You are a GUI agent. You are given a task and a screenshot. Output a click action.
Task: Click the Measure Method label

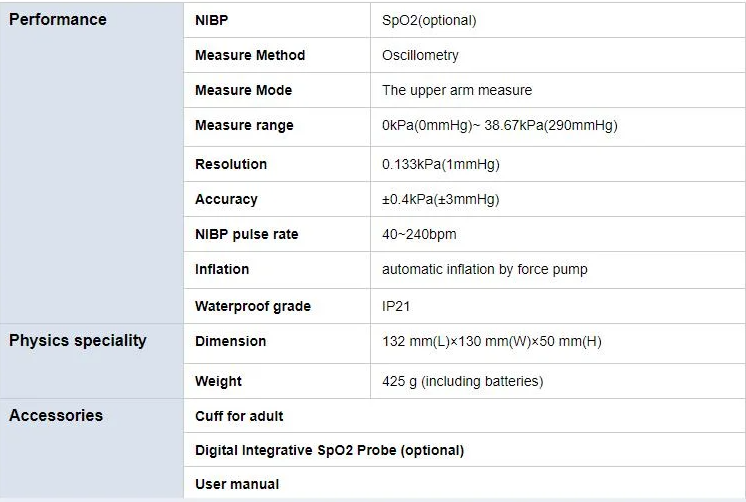(x=250, y=55)
